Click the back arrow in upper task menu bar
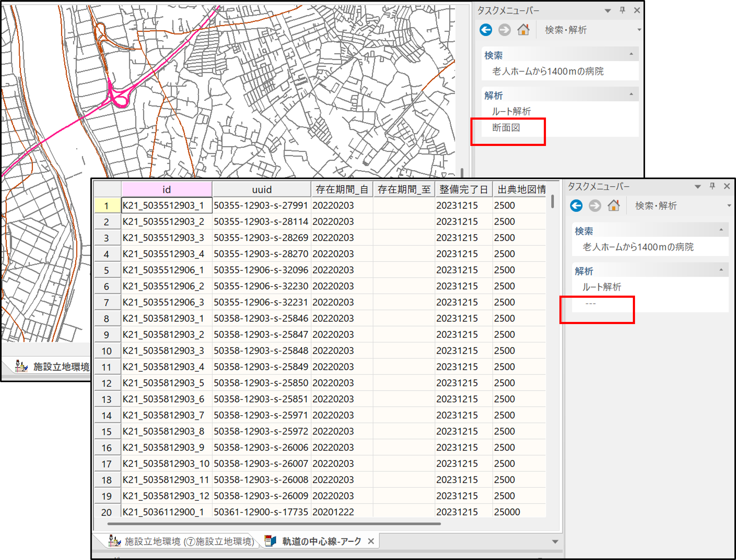 click(486, 30)
